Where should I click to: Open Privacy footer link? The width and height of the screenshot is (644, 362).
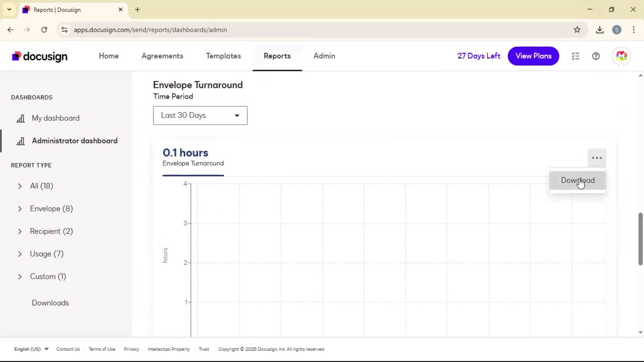coord(131,349)
